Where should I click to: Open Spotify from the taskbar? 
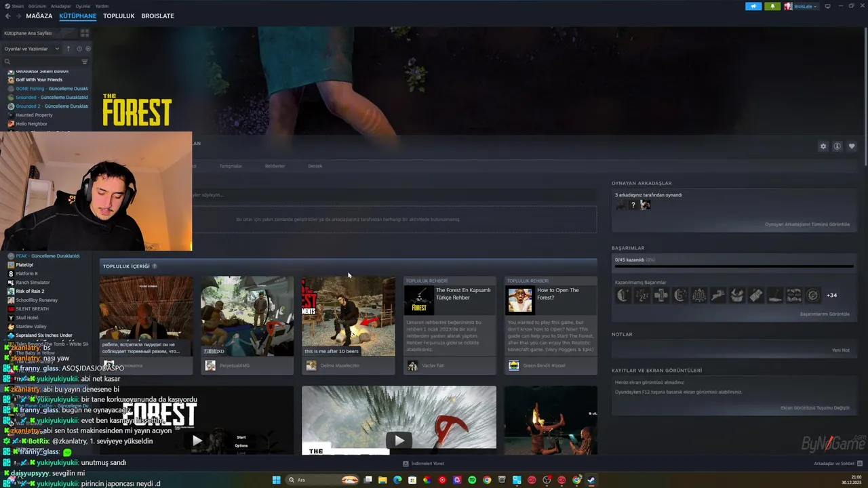pyautogui.click(x=472, y=480)
